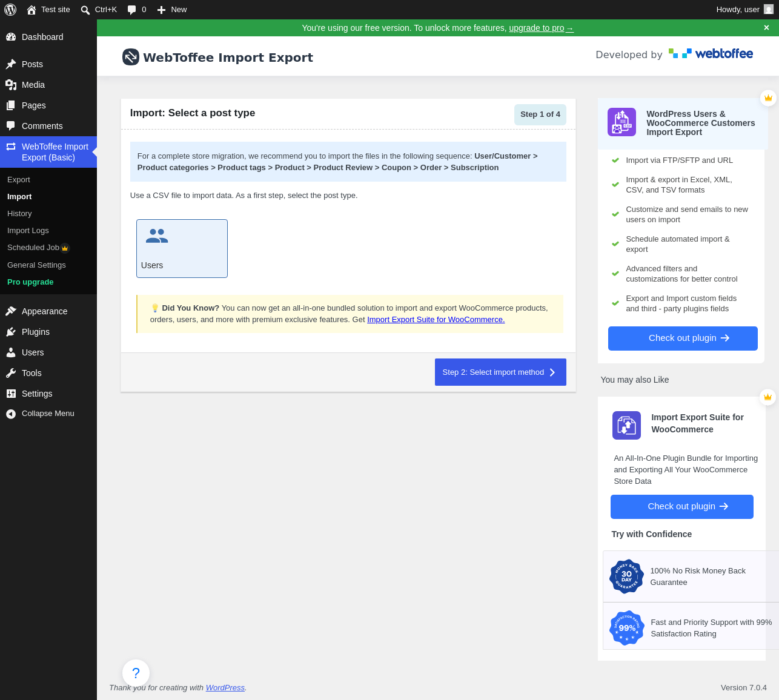Open the comments bubble in admin bar
The image size is (779, 700).
tap(131, 10)
